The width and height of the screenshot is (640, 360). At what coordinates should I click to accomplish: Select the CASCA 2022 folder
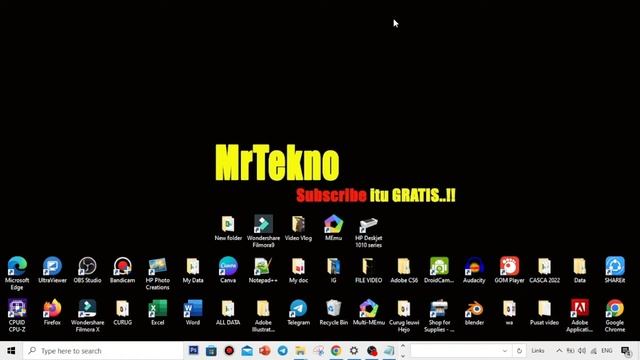coord(544,270)
